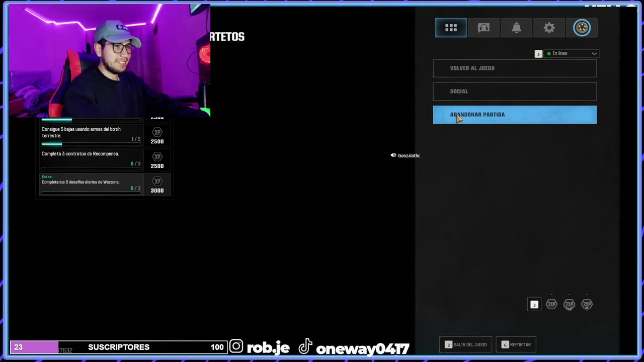Image resolution: width=644 pixels, height=362 pixels.
Task: Click the 3000 XP reward value
Action: 157,191
